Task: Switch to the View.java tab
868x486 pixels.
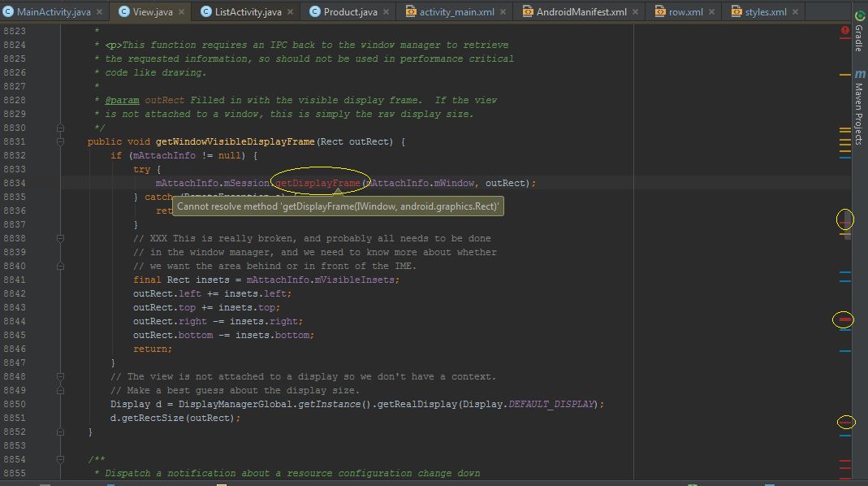Action: tap(152, 11)
